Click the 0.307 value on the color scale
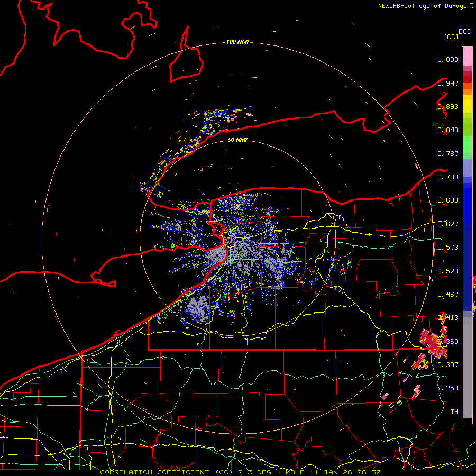476x476 pixels. pyautogui.click(x=448, y=364)
